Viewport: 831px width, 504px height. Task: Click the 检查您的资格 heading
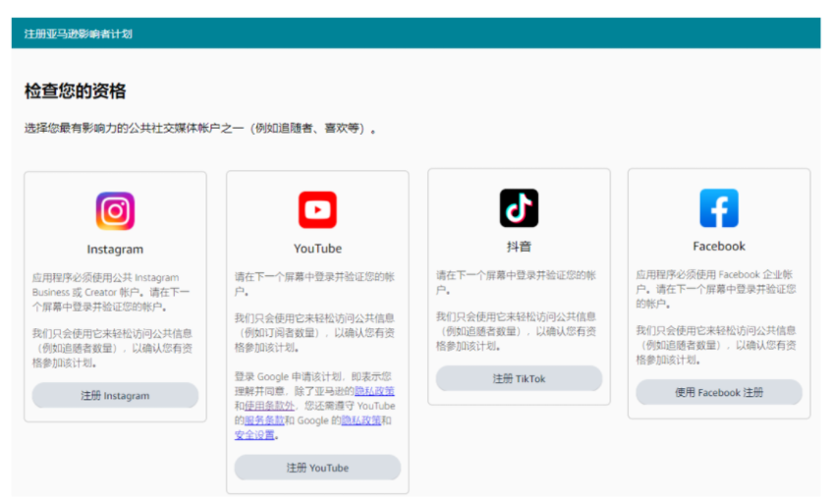click(x=75, y=91)
